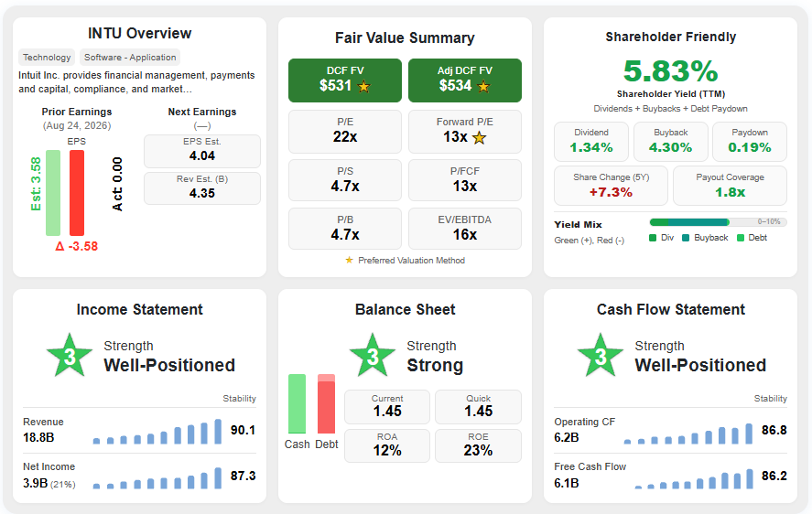This screenshot has height=514, width=812.
Task: Click the Cash Flow Statement Well-Positioned label
Action: (700, 366)
